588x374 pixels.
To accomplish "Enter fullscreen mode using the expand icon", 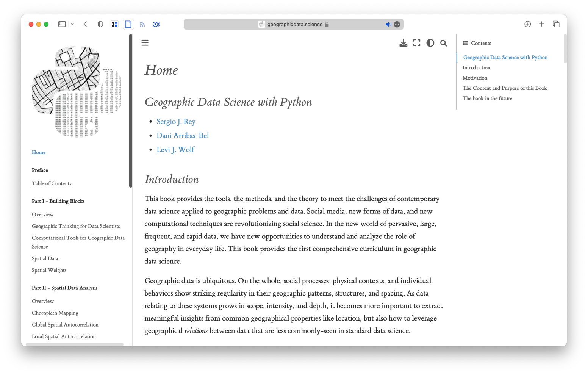I will tap(417, 43).
